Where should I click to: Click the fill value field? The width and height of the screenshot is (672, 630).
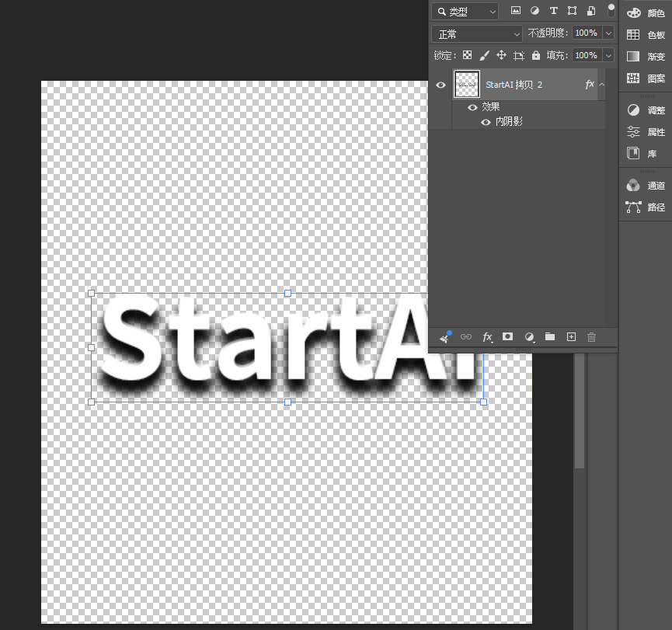(586, 55)
